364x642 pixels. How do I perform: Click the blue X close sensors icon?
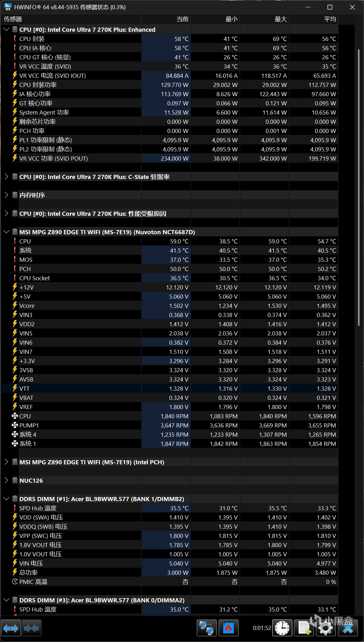point(348,628)
